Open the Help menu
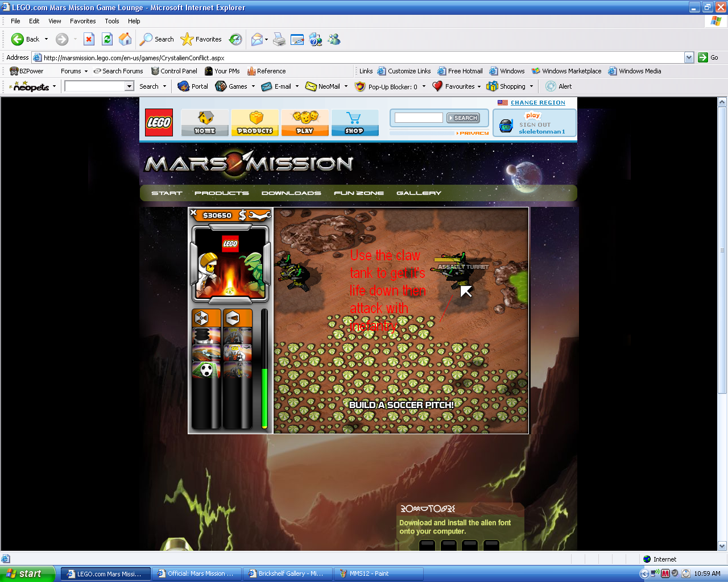 click(x=134, y=21)
